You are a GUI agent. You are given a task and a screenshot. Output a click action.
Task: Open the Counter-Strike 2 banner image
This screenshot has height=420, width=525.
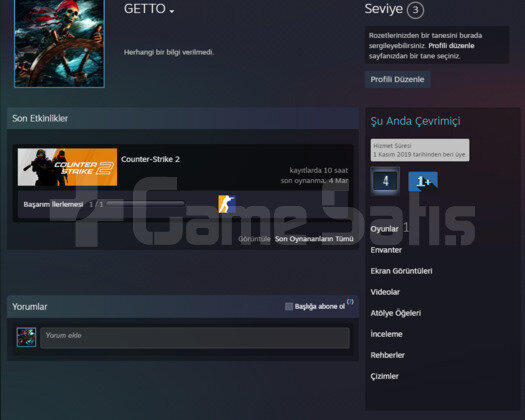click(x=67, y=167)
